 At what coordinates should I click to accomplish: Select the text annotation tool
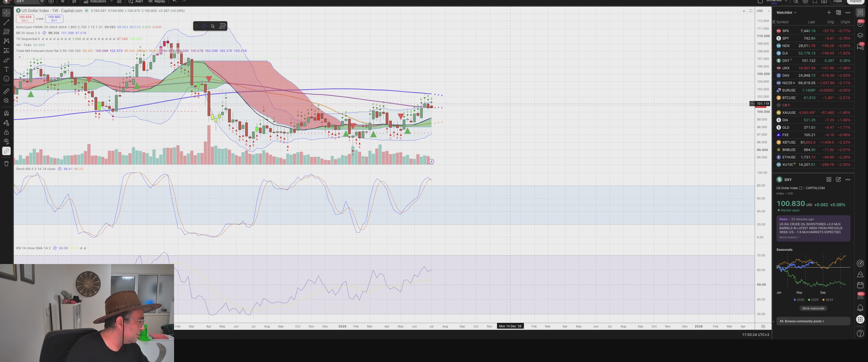pyautogui.click(x=6, y=69)
